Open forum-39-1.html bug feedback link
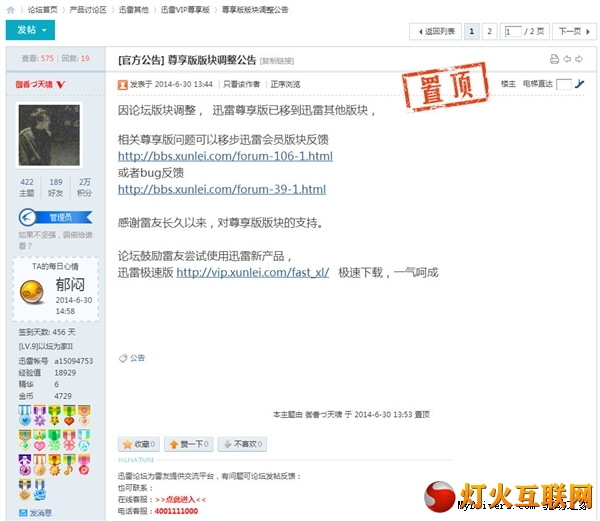The width and height of the screenshot is (600, 521). (222, 189)
